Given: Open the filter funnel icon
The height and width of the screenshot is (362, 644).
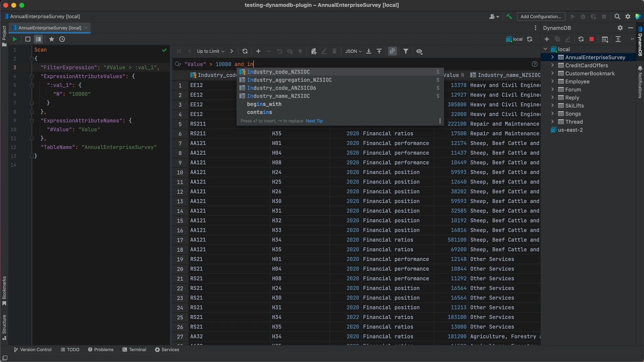Looking at the screenshot, I should [406, 51].
